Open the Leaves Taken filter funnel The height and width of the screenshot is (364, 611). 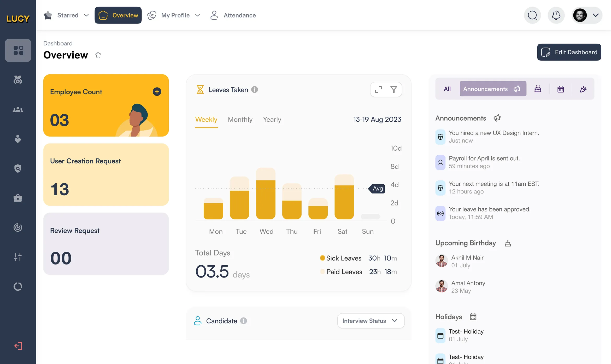click(x=393, y=90)
